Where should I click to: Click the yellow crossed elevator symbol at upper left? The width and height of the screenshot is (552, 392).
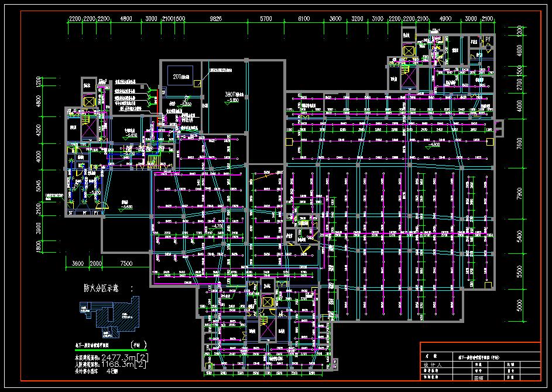pos(89,102)
